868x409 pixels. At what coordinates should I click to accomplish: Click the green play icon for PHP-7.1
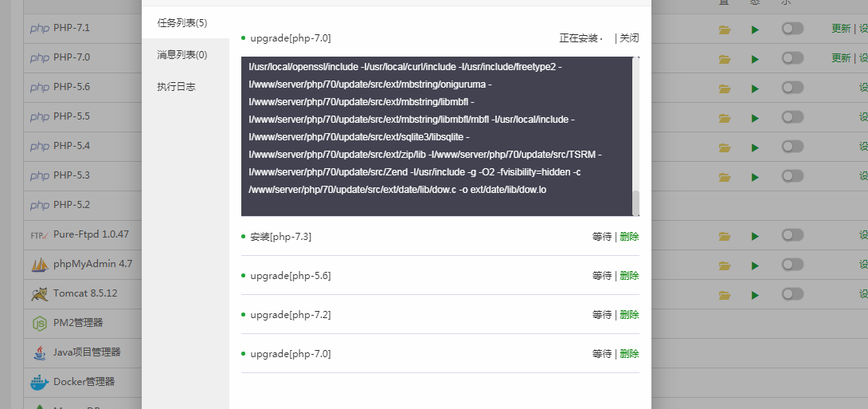click(755, 29)
